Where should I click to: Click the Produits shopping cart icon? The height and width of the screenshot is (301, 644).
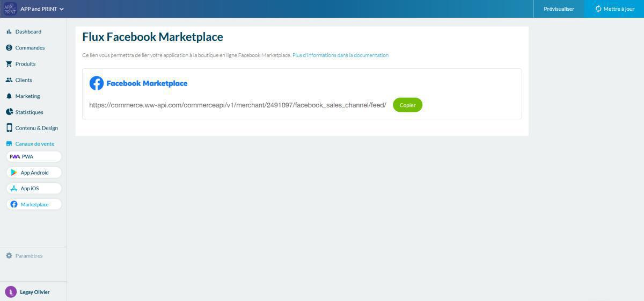[x=9, y=64]
